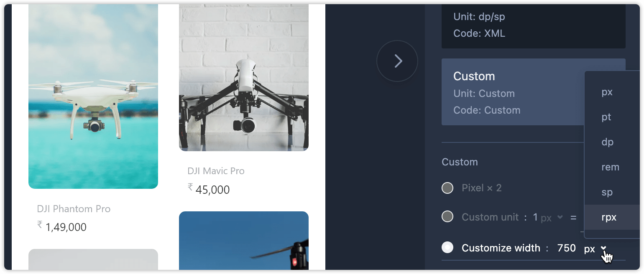Select the Custom unit preset card
This screenshot has height=274, width=644.
[x=513, y=92]
